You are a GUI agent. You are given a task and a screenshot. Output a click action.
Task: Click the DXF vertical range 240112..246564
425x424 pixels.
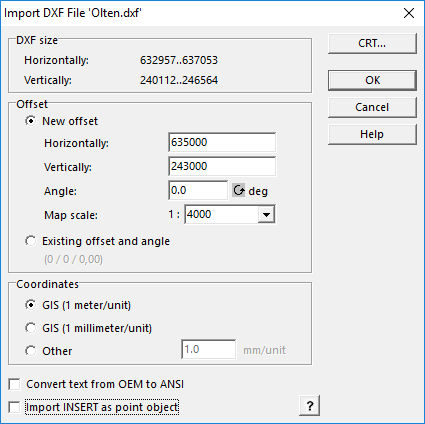[x=179, y=80]
